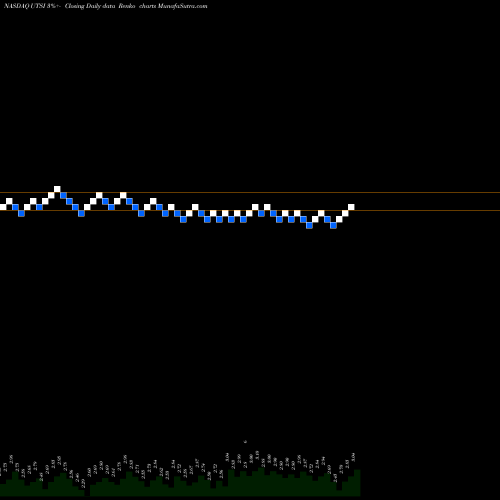Click the lower orange horizontal price line
The height and width of the screenshot is (500, 500).
tap(250, 210)
